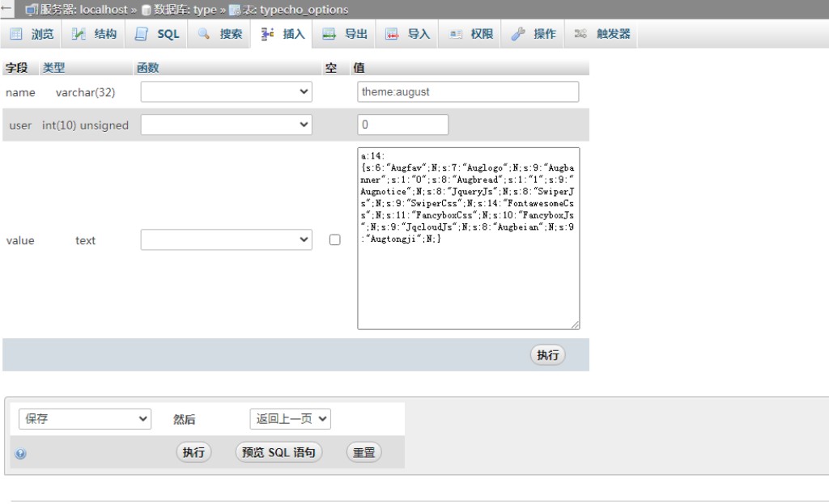Click the 操作 tab label
Viewport: 829px width, 504px height.
[x=545, y=34]
